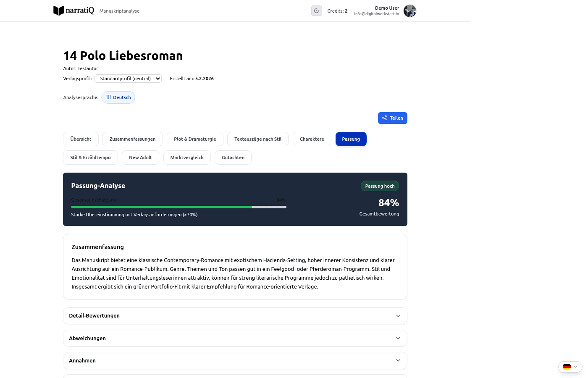The width and height of the screenshot is (588, 378).
Task: Open the Gutachten tab
Action: tap(233, 157)
